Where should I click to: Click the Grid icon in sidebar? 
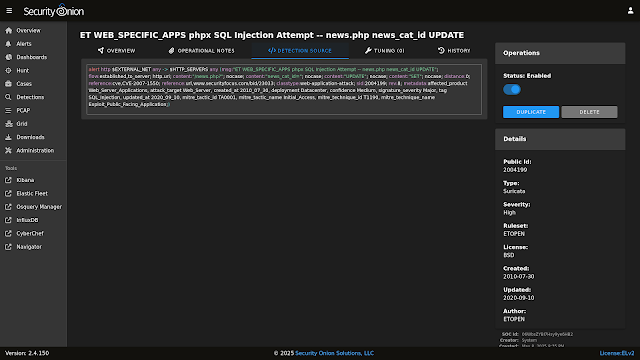8,124
